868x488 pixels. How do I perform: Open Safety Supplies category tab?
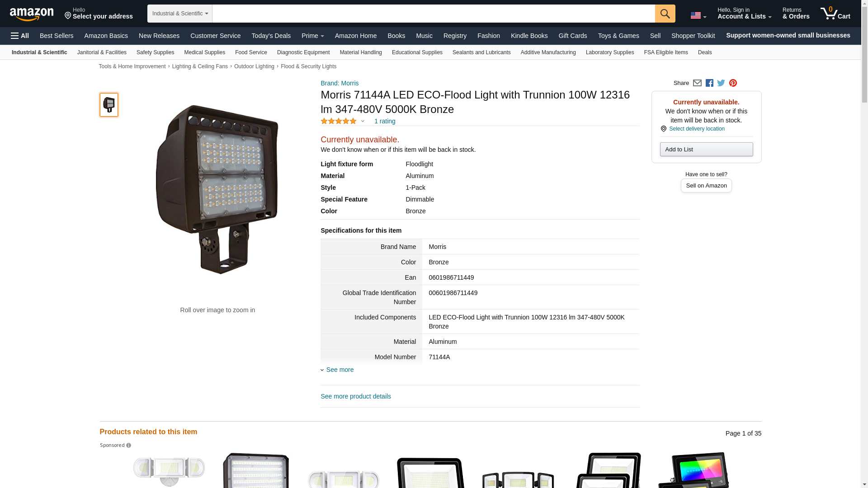click(155, 52)
